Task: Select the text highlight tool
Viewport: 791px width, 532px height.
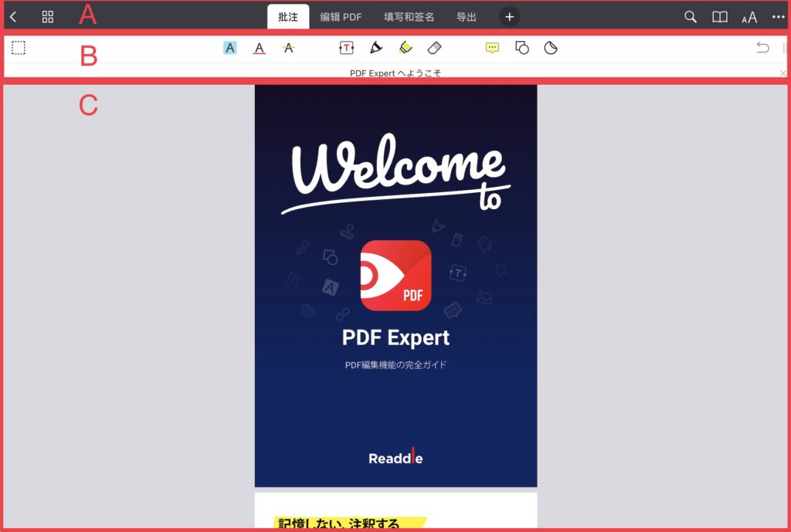Action: coord(230,48)
